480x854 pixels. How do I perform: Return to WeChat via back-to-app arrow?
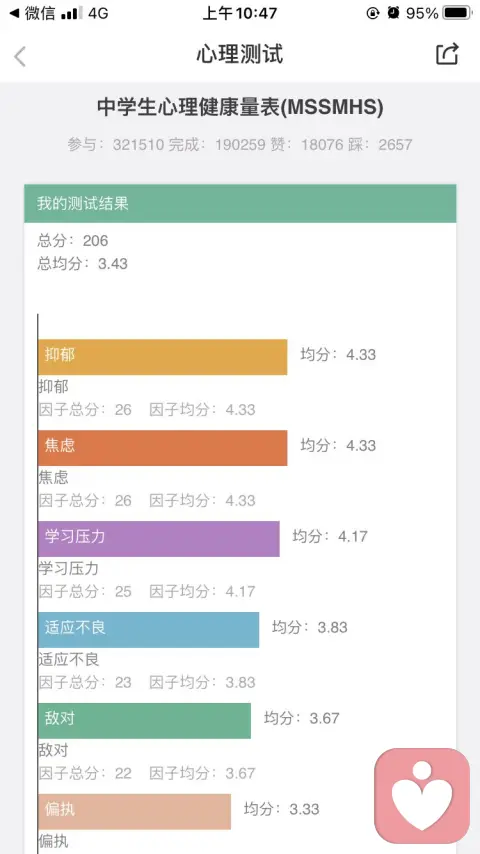(32, 13)
